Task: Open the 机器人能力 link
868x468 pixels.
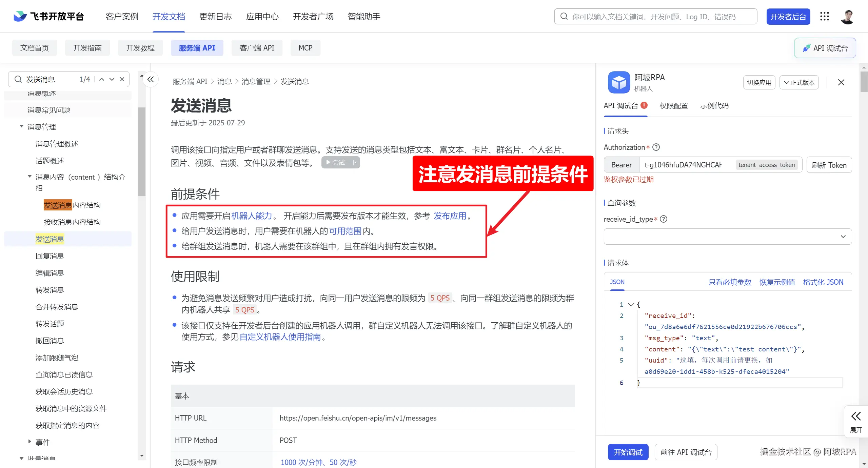Action: coord(252,216)
